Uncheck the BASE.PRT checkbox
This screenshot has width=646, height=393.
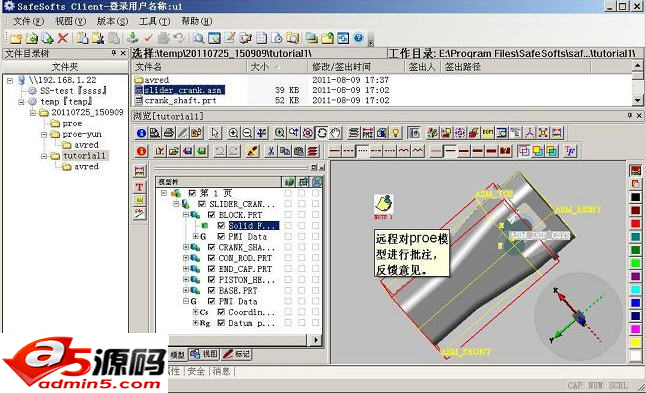click(x=211, y=290)
